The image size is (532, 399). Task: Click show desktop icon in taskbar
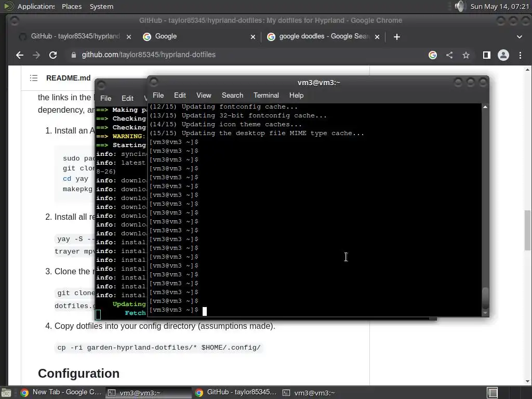(6, 393)
